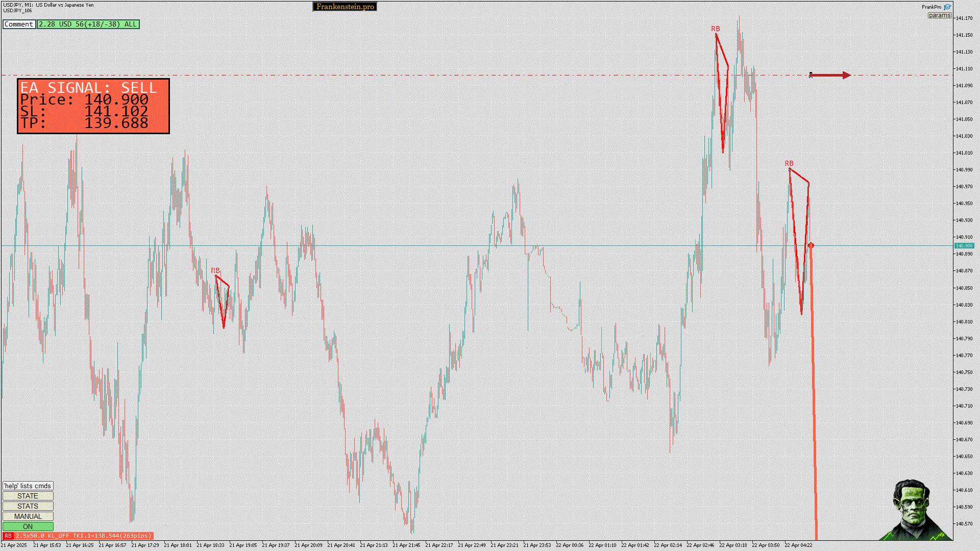Click the red strategy status bar text
The width and height of the screenshot is (980, 551).
[x=83, y=536]
